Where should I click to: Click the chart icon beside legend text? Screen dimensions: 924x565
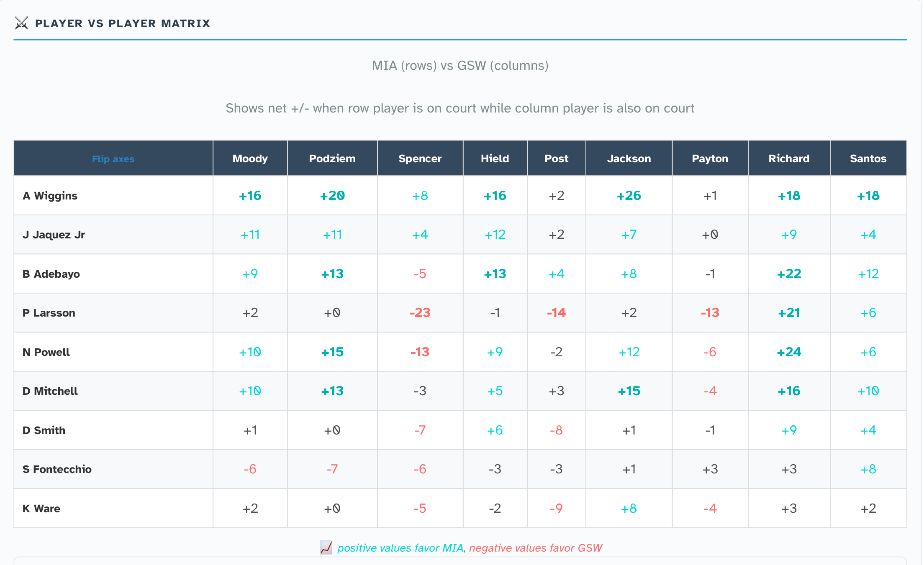(326, 547)
